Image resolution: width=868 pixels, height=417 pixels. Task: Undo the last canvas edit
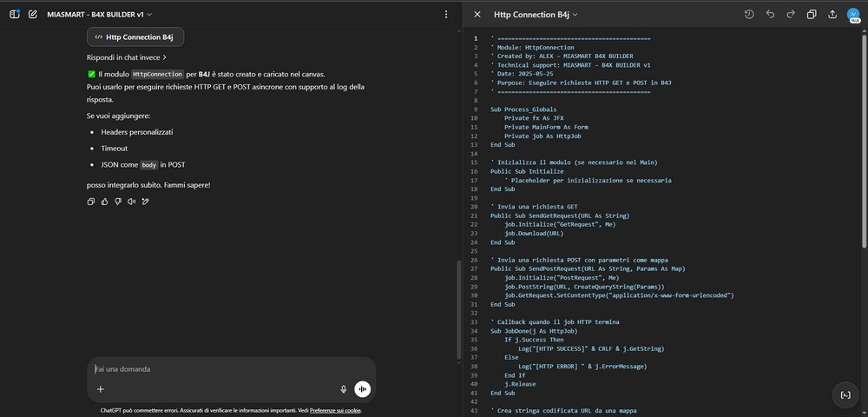pos(770,15)
